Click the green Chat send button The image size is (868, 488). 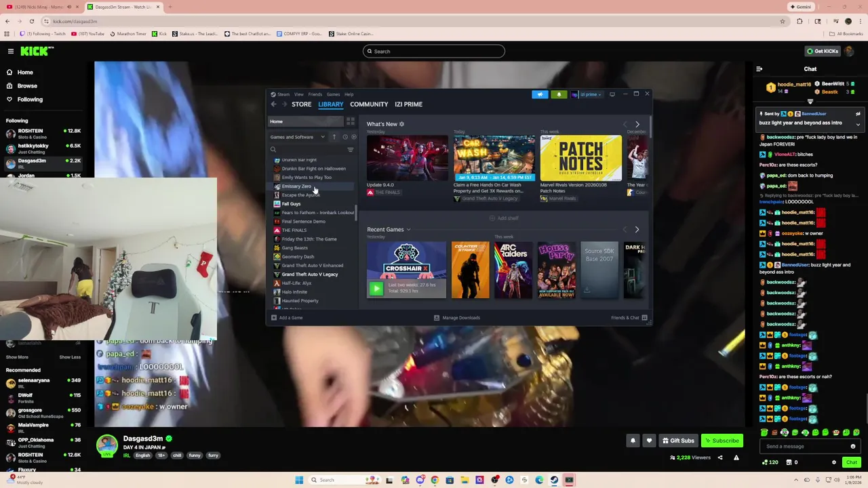(852, 462)
